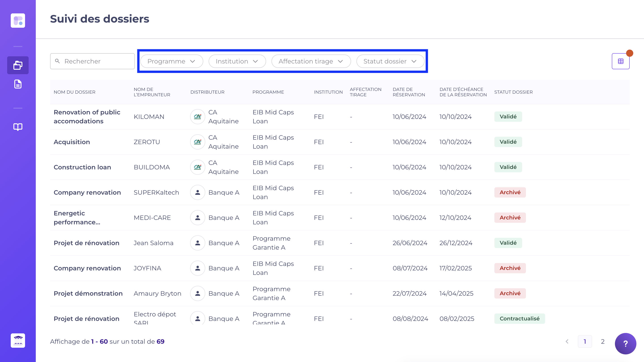Expand the Institution filter dropdown
The image size is (644, 362).
pos(237,61)
